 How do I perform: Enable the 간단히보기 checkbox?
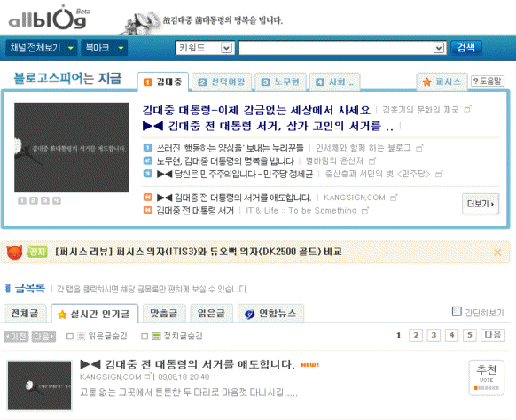[x=457, y=311]
